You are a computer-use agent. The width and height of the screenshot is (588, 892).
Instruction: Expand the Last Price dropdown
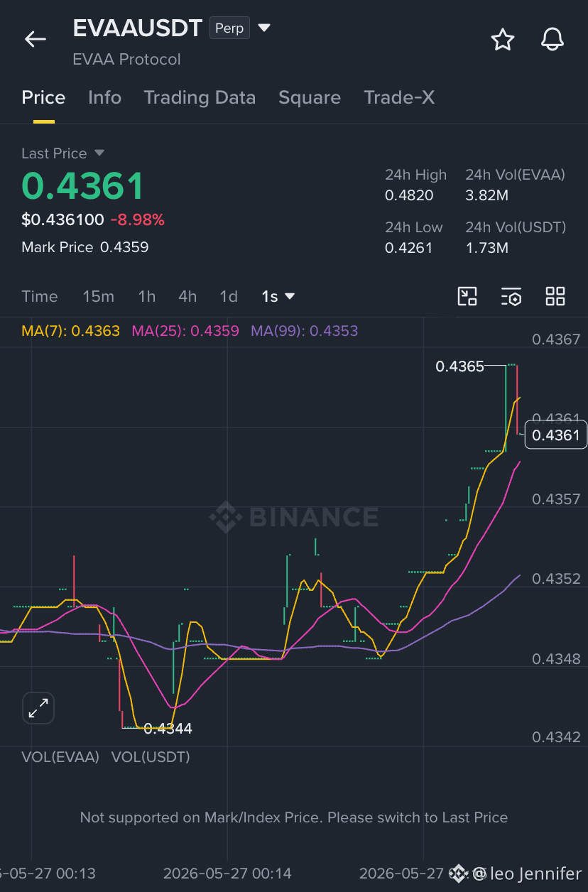[99, 153]
